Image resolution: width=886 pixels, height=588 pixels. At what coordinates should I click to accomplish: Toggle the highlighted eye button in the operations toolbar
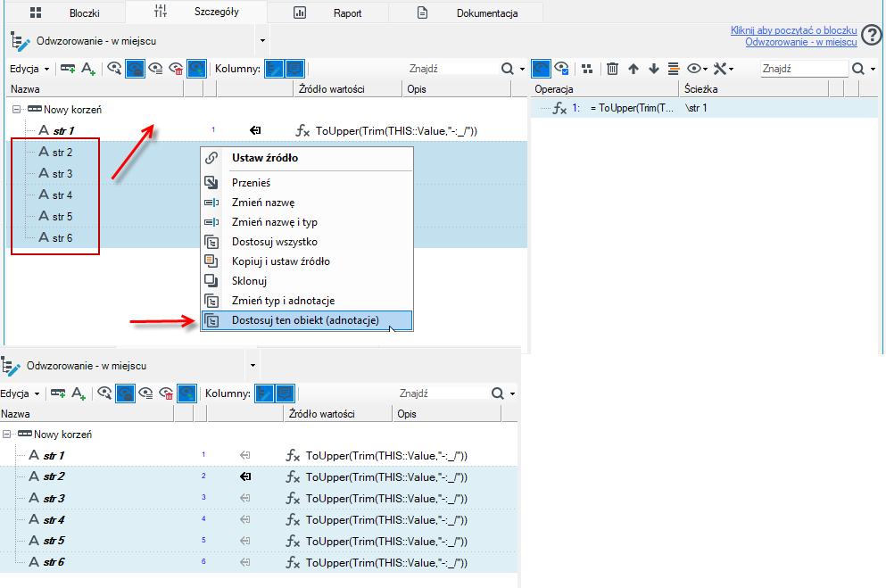(541, 69)
